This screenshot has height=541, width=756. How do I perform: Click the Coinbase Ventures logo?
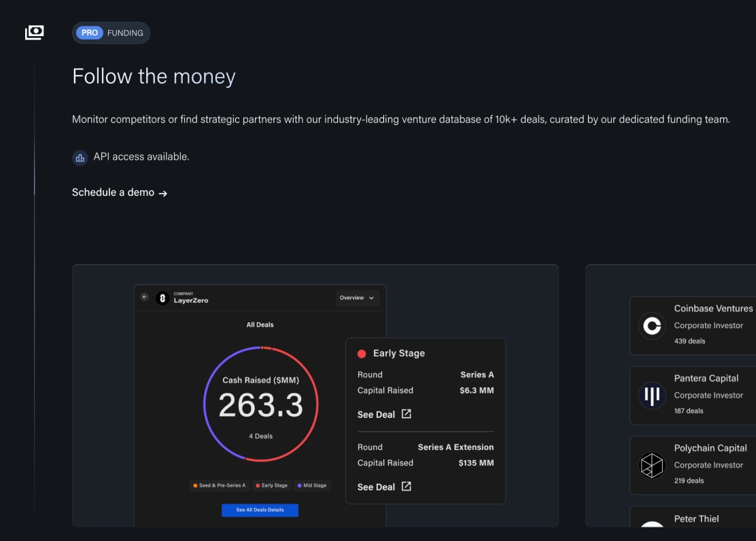[x=651, y=326]
